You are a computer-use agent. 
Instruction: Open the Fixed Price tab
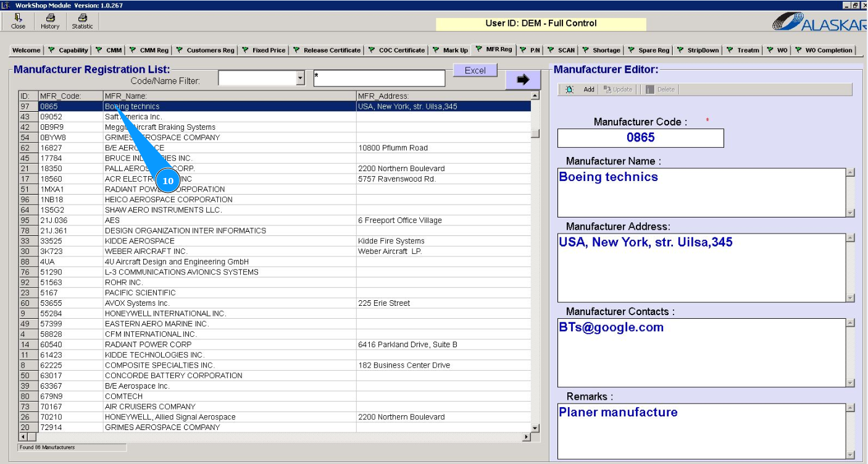263,50
